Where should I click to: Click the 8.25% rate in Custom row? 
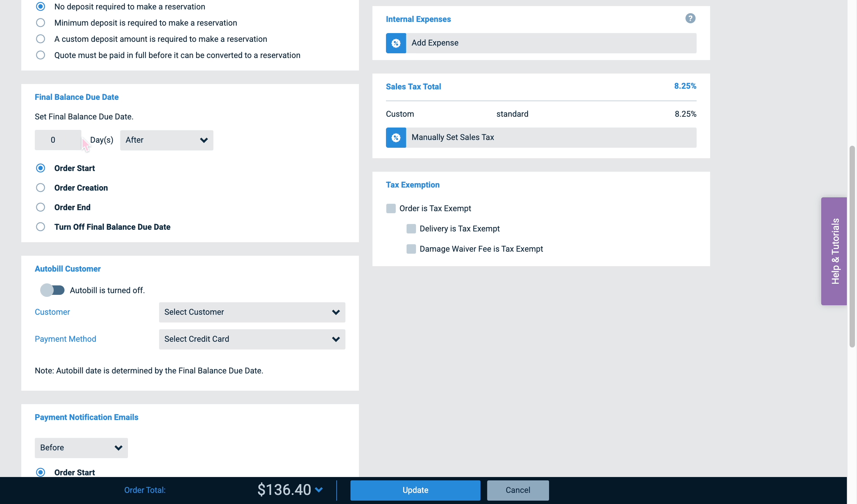685,114
